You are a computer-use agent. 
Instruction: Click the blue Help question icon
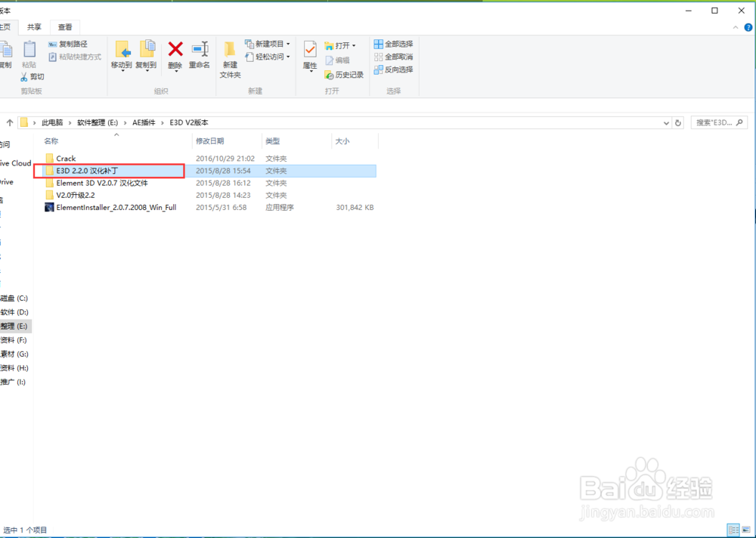tap(748, 27)
